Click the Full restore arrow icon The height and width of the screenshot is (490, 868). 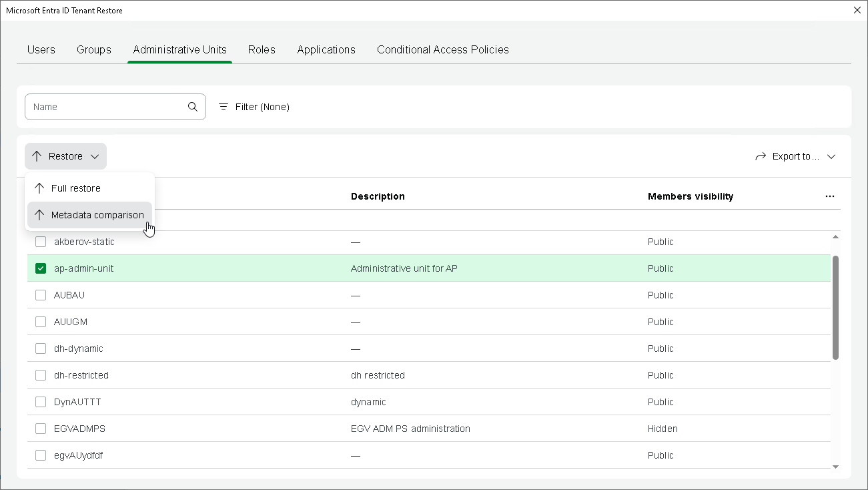(x=39, y=188)
